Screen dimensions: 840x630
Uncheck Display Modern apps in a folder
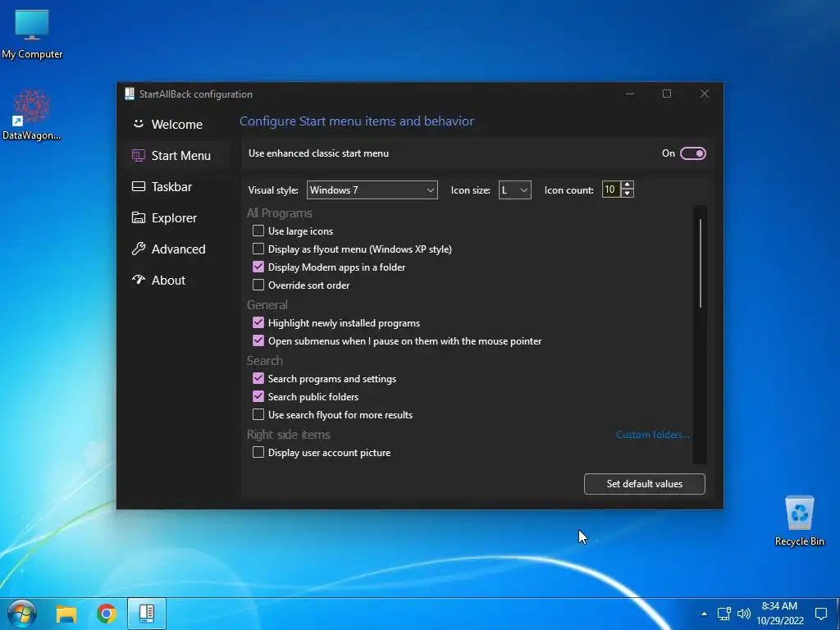point(258,267)
